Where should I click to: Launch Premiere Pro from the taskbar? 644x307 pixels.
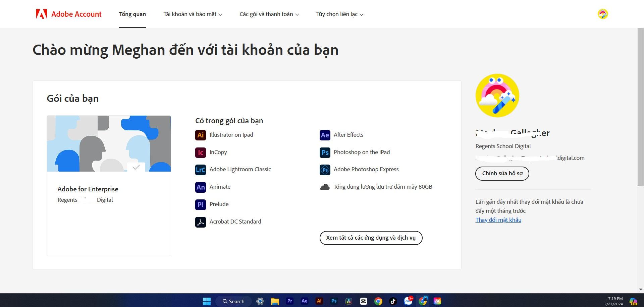point(290,301)
